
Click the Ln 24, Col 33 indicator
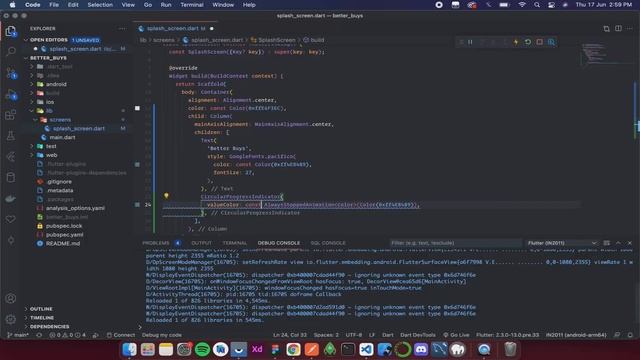289,335
